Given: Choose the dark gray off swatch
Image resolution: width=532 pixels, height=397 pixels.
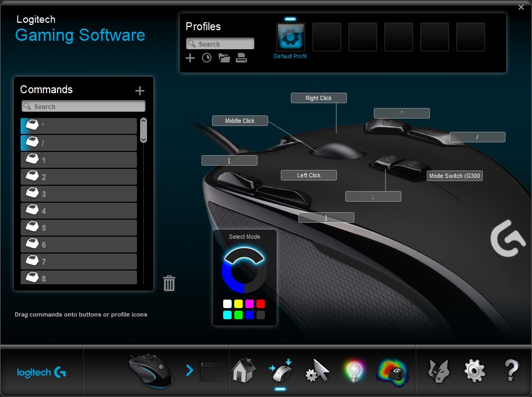Looking at the screenshot, I should tap(261, 315).
